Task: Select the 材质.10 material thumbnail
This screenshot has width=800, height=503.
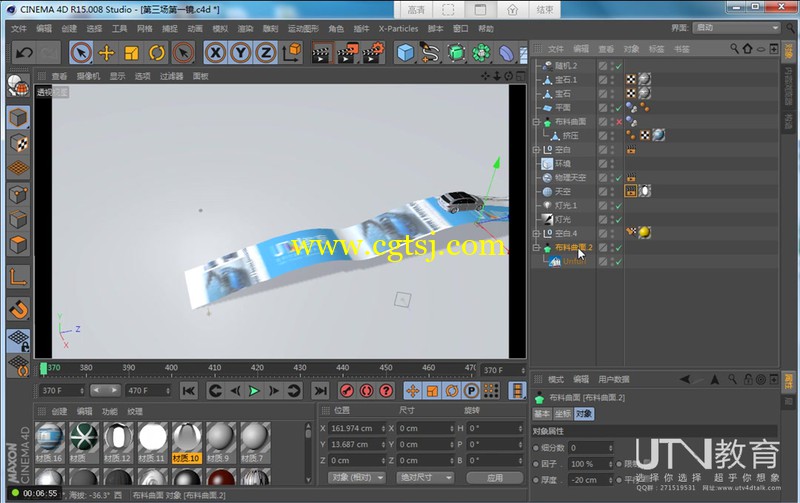Action: click(186, 443)
